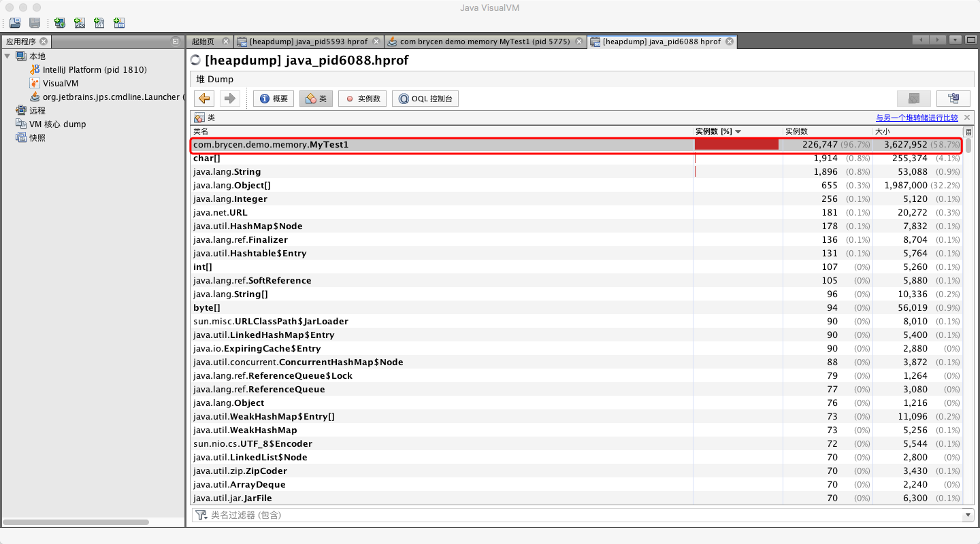The width and height of the screenshot is (980, 544).
Task: Toggle the 类 classes view button
Action: coord(316,99)
